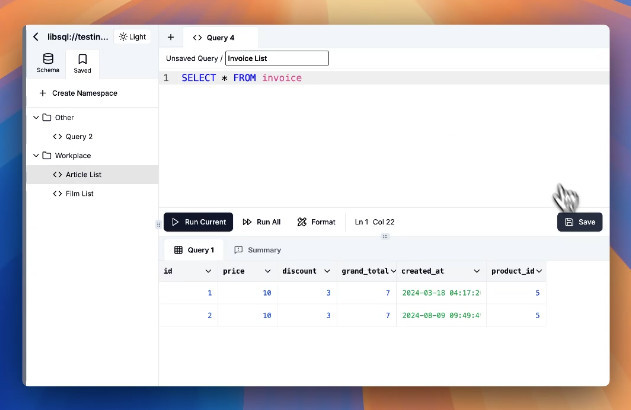Select the Other folder icon
Image resolution: width=631 pixels, height=410 pixels.
47,117
